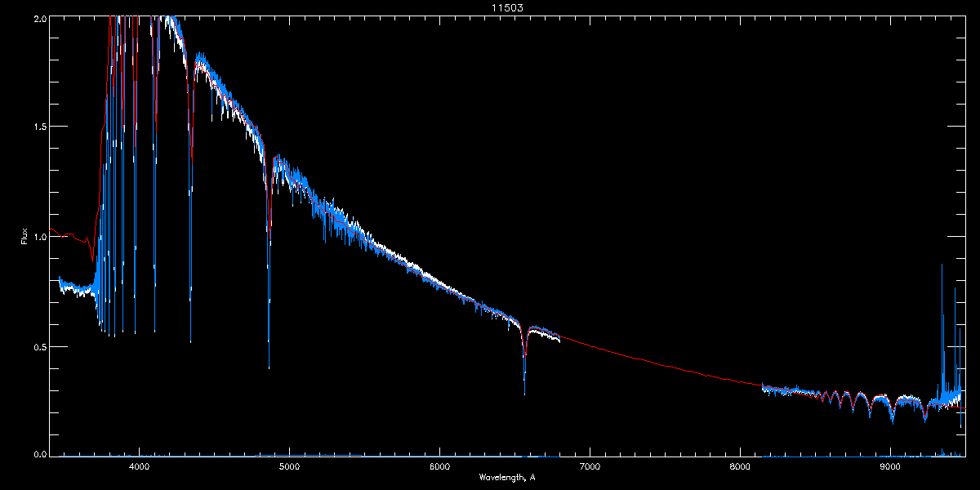
Task: Click the 5000 tick label on wavelength axis
Action: [x=289, y=467]
